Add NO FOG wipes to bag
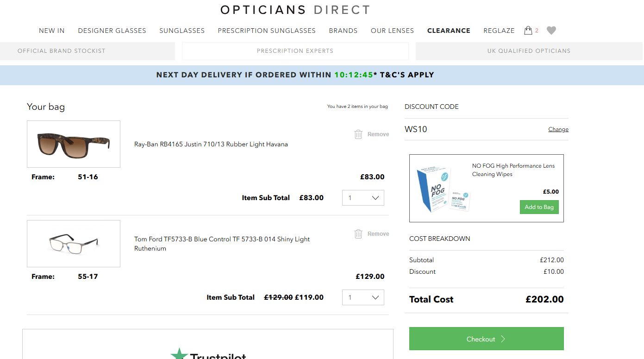 coord(539,207)
